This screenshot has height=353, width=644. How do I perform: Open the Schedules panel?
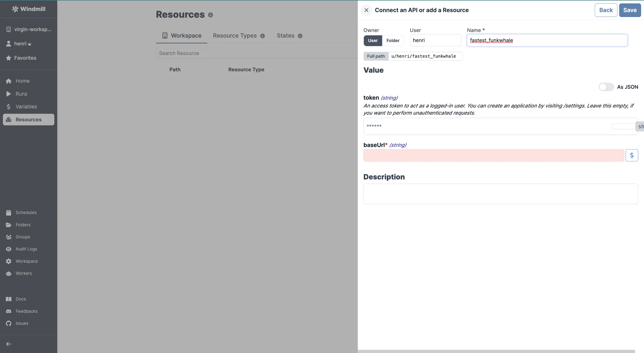26,212
